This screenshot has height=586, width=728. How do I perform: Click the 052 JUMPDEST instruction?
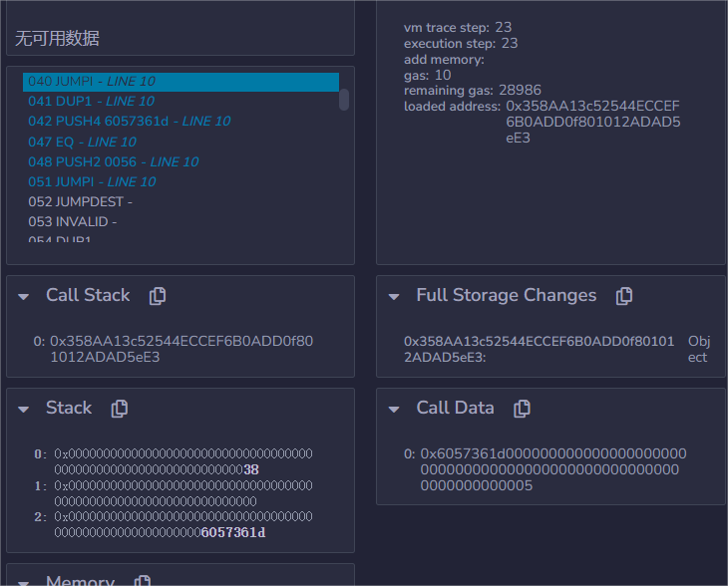coord(80,202)
